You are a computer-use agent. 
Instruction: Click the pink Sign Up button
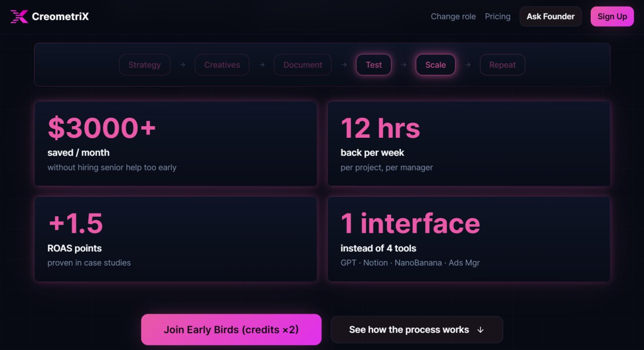[x=612, y=17]
